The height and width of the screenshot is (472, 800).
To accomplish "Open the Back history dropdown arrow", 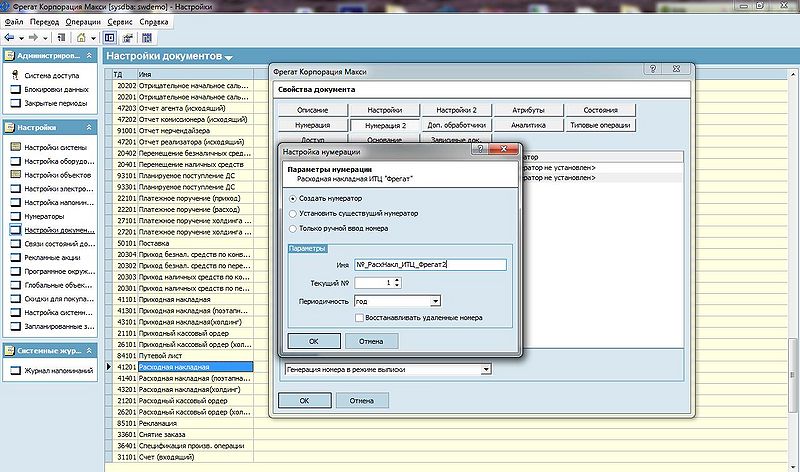I will click(21, 38).
